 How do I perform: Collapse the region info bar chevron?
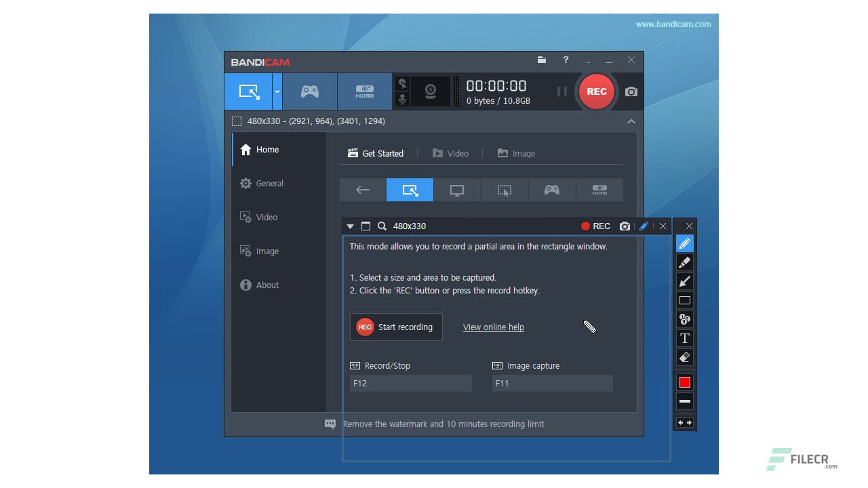[x=631, y=121]
